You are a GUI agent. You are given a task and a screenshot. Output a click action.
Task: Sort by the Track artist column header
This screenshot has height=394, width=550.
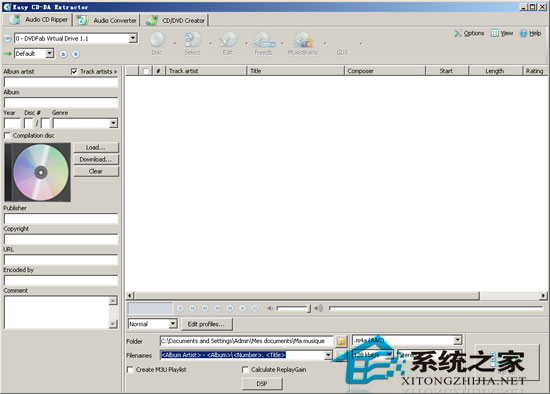pos(206,71)
